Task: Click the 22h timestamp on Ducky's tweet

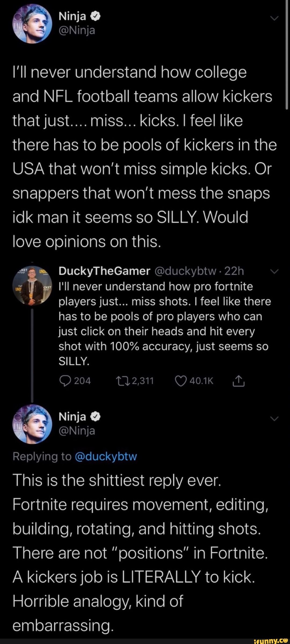Action: 234,271
